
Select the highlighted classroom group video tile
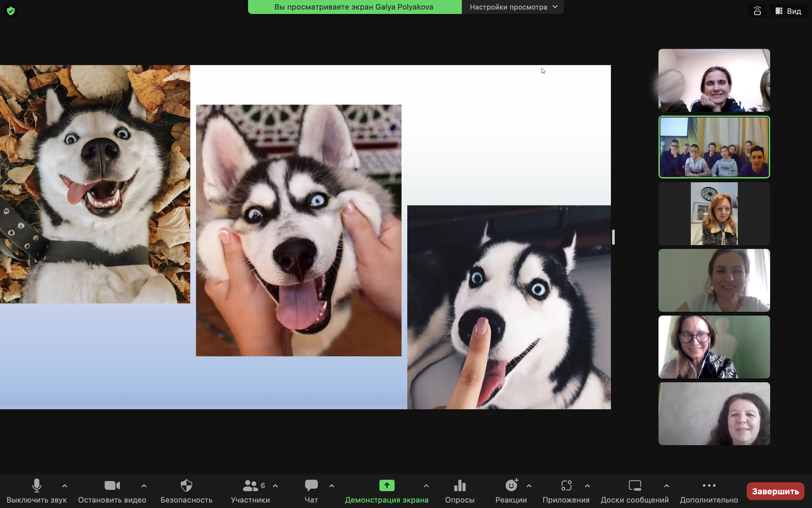click(x=714, y=147)
